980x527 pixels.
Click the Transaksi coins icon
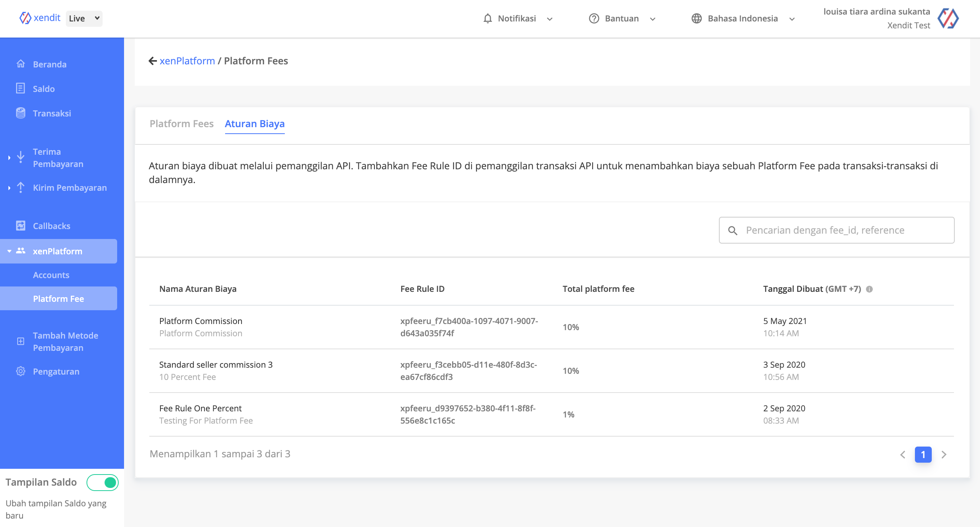click(21, 113)
